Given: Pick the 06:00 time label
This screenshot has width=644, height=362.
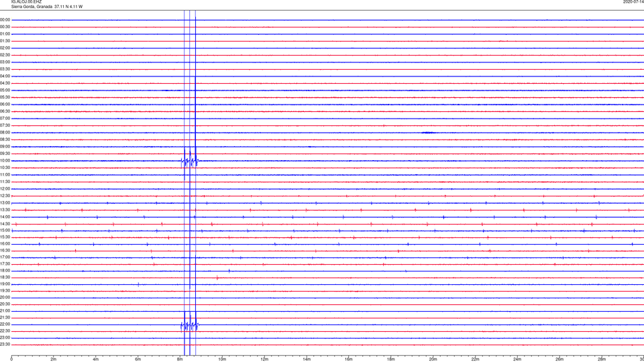Looking at the screenshot, I should tap(5, 105).
